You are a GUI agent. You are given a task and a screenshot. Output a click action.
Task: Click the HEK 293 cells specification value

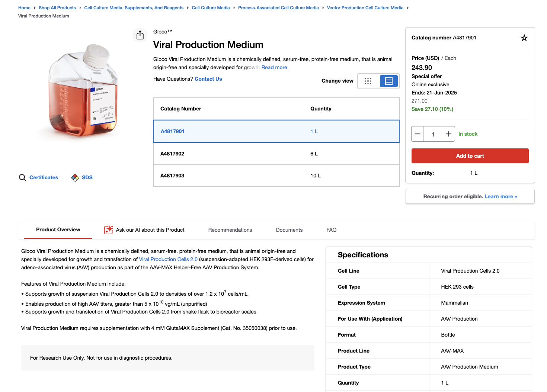(x=457, y=287)
